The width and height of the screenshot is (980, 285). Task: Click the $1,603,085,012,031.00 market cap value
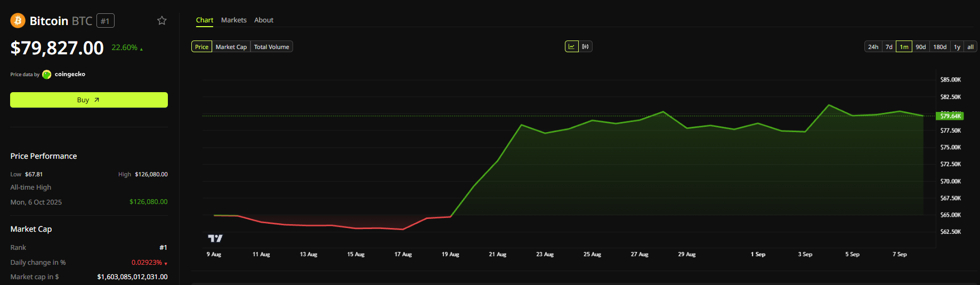tap(133, 277)
